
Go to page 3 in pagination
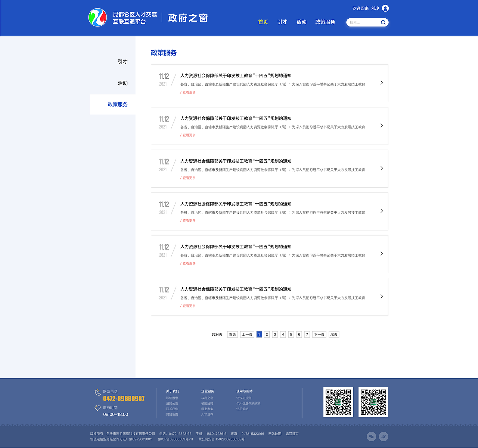(274, 334)
